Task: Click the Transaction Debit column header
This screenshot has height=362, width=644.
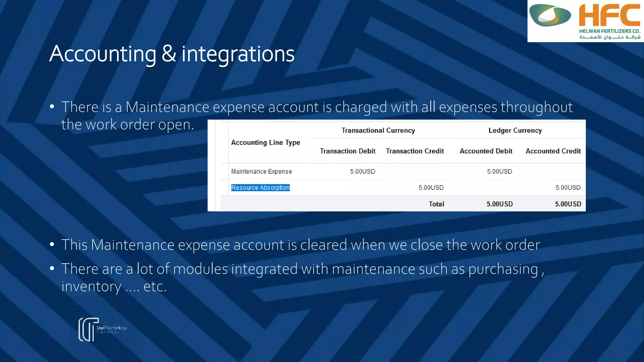Action: pyautogui.click(x=347, y=151)
